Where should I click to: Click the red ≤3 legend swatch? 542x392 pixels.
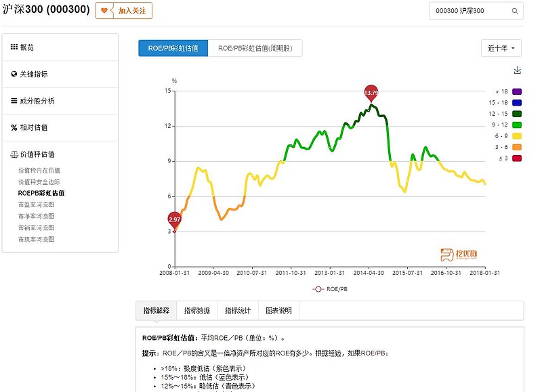pyautogui.click(x=517, y=158)
